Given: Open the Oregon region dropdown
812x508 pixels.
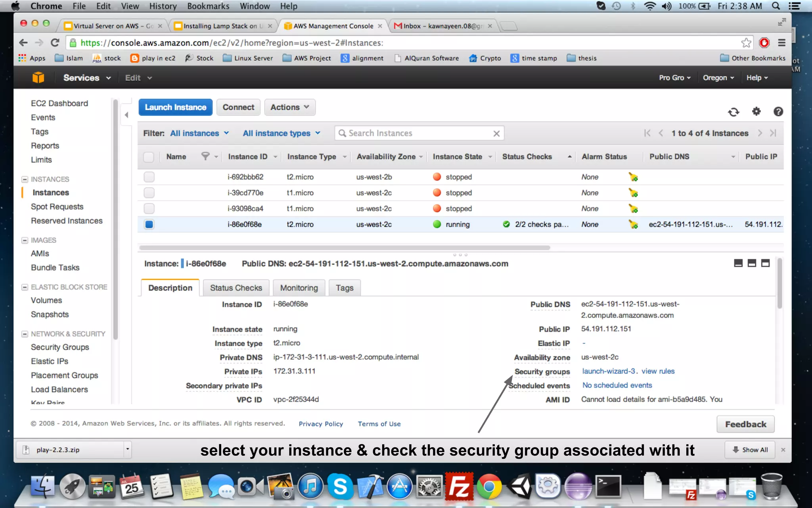Looking at the screenshot, I should point(718,78).
